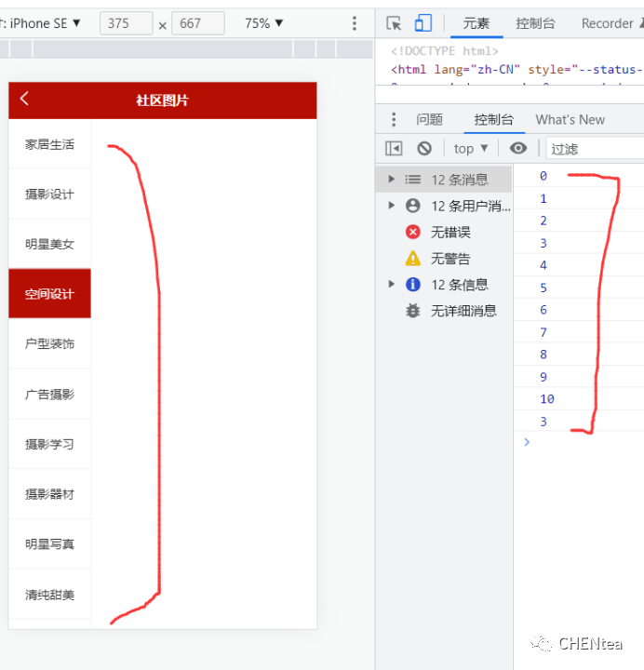Expand the 12 条信息 group arrow

point(391,284)
